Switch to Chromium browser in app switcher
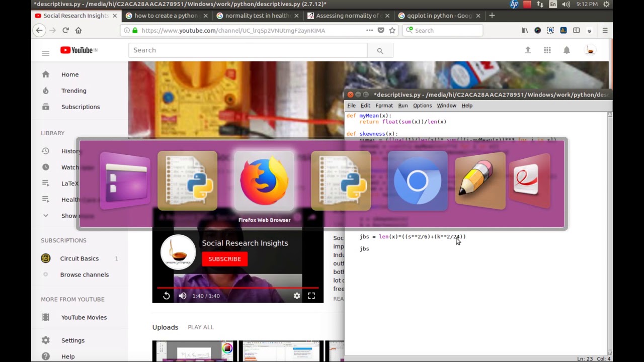The width and height of the screenshot is (644, 362). click(417, 181)
